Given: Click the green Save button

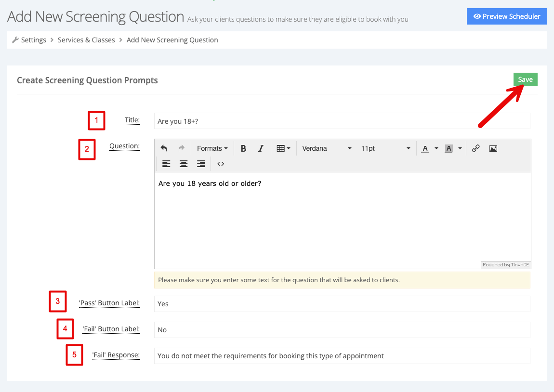Looking at the screenshot, I should click(526, 79).
